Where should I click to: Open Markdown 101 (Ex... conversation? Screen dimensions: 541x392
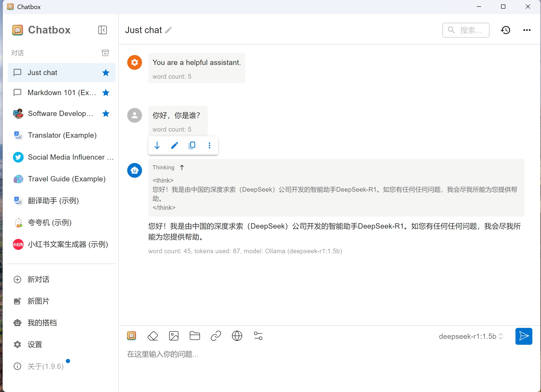[x=62, y=93]
